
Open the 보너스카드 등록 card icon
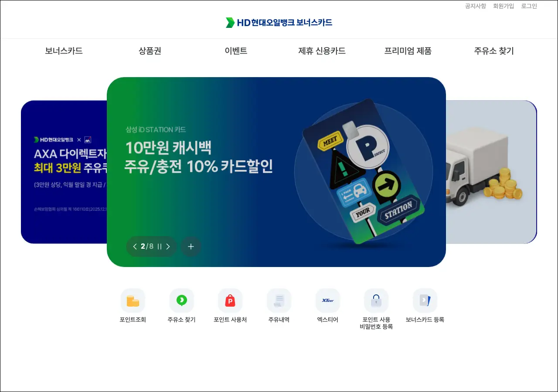coord(425,301)
